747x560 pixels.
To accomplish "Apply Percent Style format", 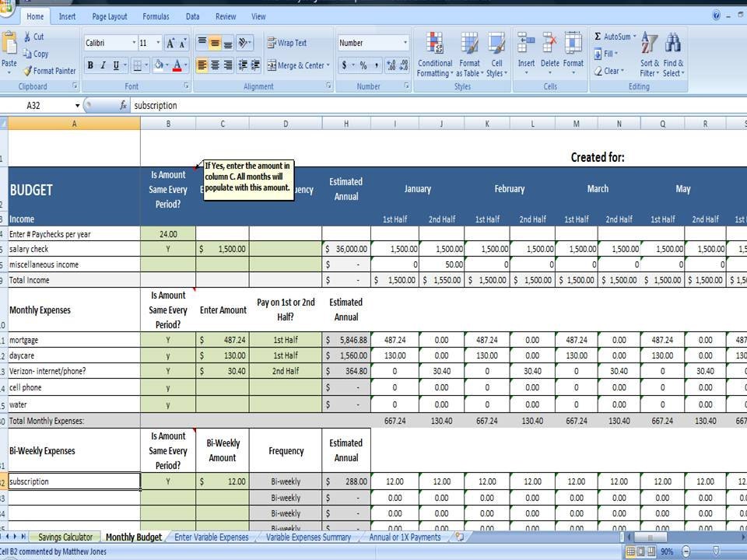I will coord(363,65).
